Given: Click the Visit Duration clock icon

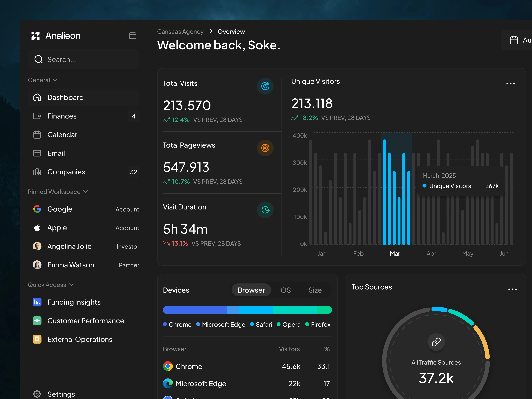Looking at the screenshot, I should tap(265, 210).
